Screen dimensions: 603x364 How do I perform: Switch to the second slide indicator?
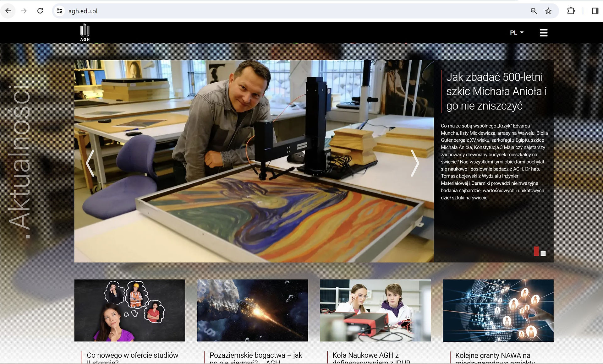click(x=543, y=253)
